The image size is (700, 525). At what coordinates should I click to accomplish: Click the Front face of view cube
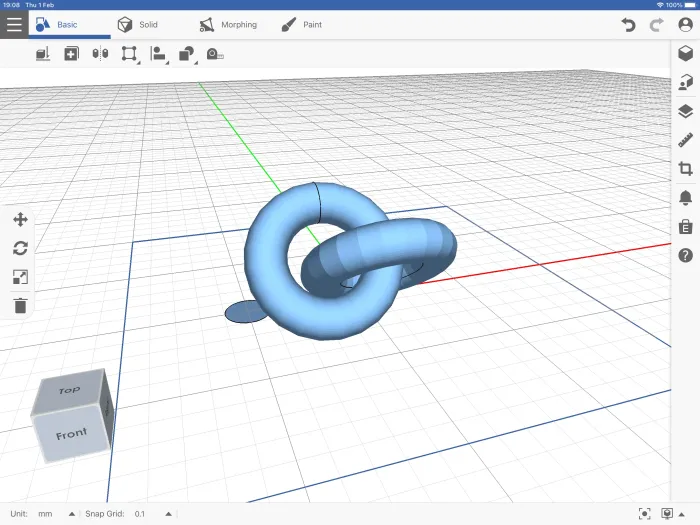pos(70,435)
